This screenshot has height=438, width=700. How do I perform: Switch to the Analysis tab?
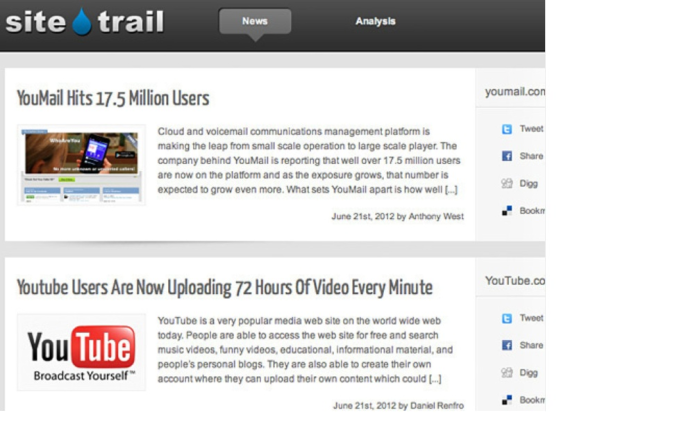tap(375, 21)
